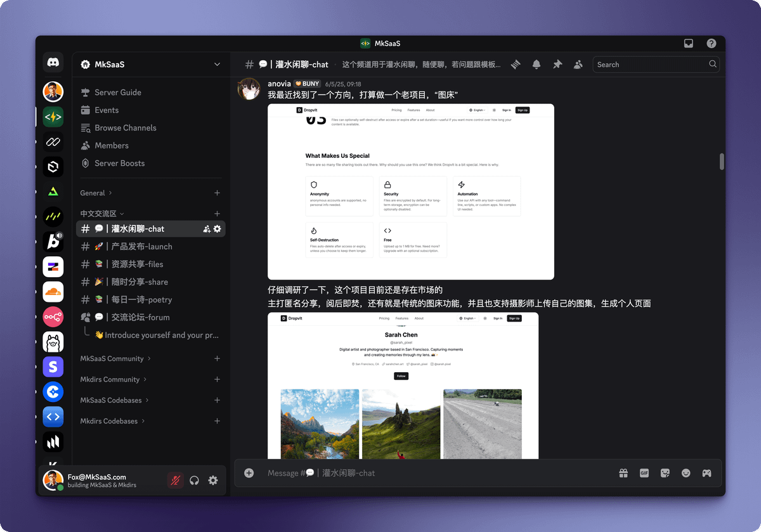Viewport: 761px width, 532px height.
Task: Open the server icon with portrait avatar
Action: click(53, 91)
